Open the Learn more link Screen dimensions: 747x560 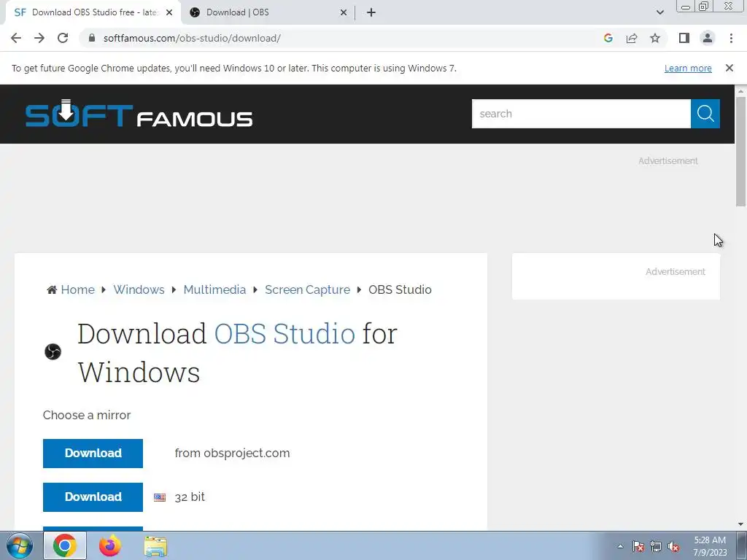688,68
